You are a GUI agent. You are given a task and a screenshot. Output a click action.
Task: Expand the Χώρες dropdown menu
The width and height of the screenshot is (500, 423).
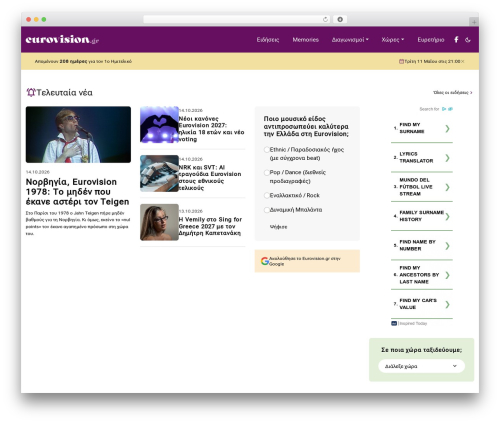click(393, 40)
